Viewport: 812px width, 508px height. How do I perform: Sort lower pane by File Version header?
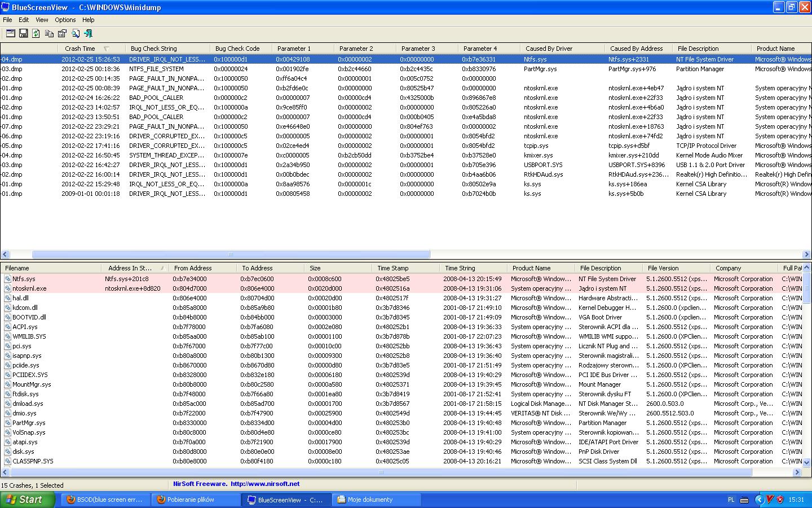pyautogui.click(x=676, y=268)
